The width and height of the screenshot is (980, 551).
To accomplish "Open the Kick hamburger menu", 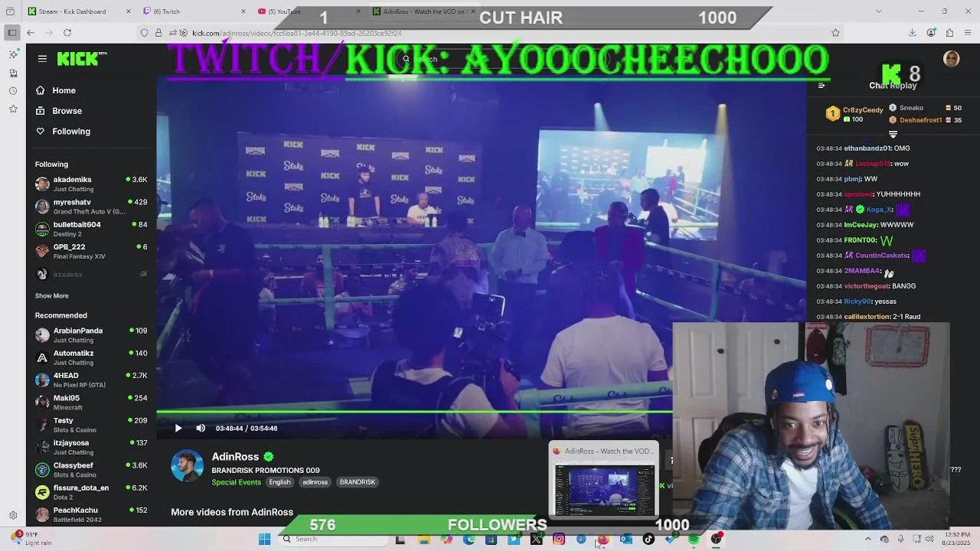I will click(42, 59).
